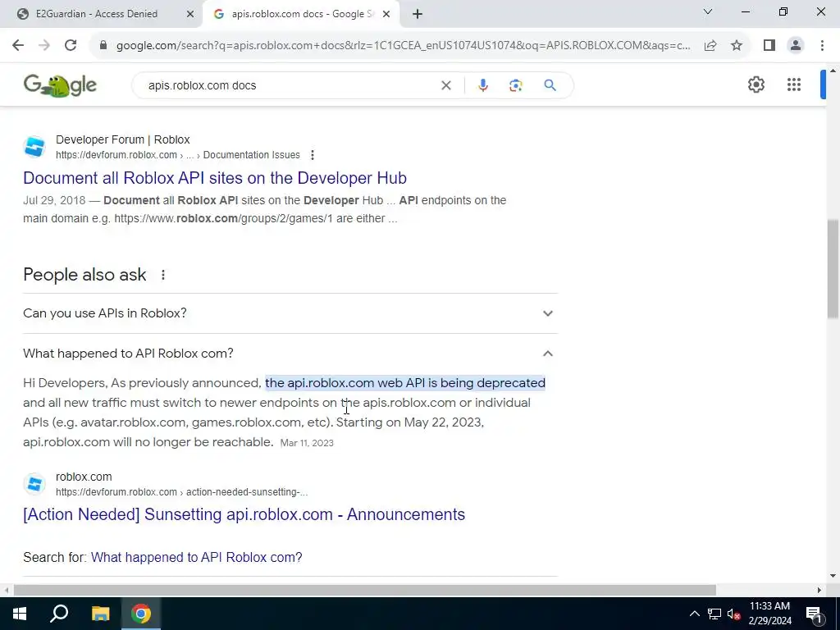The image size is (840, 630).
Task: Share this page from the address bar
Action: [x=710, y=46]
